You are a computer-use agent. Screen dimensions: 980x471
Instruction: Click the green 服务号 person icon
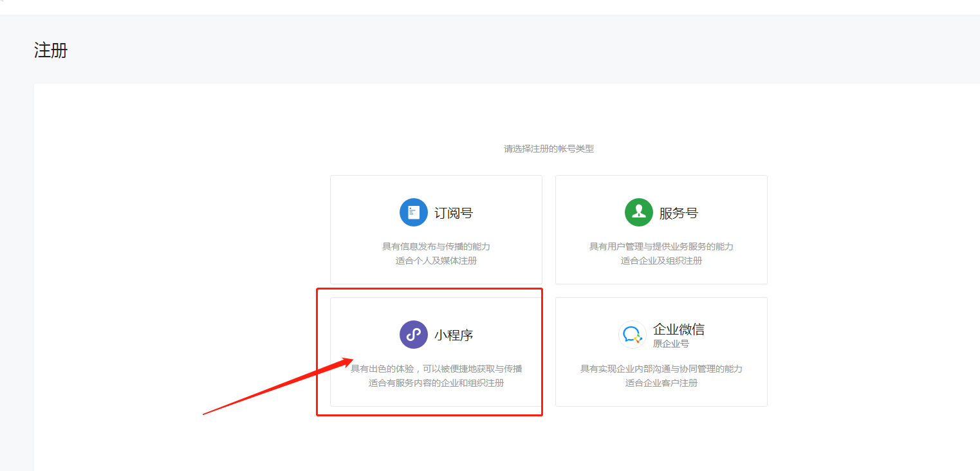[x=639, y=212]
